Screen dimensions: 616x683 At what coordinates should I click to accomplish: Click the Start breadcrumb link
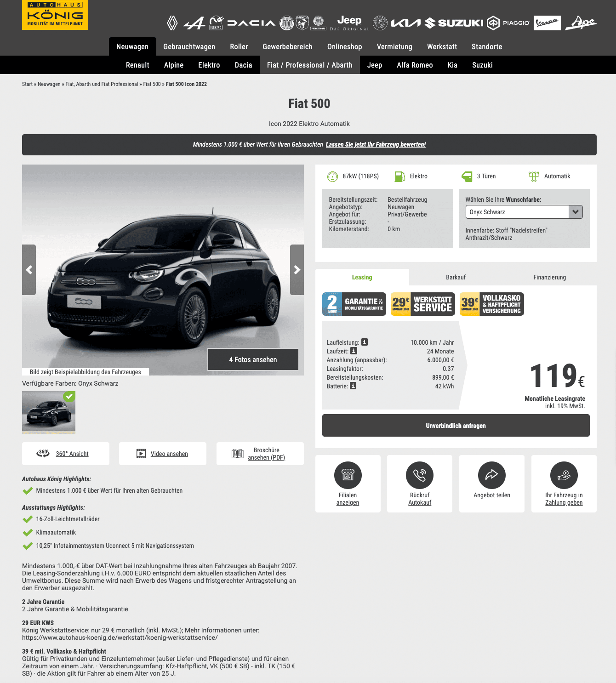[x=27, y=84]
